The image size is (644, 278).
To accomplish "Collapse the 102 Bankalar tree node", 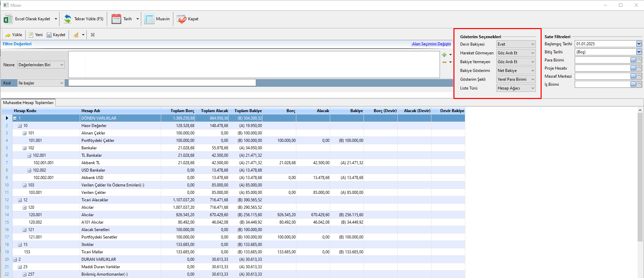I will click(x=24, y=148).
